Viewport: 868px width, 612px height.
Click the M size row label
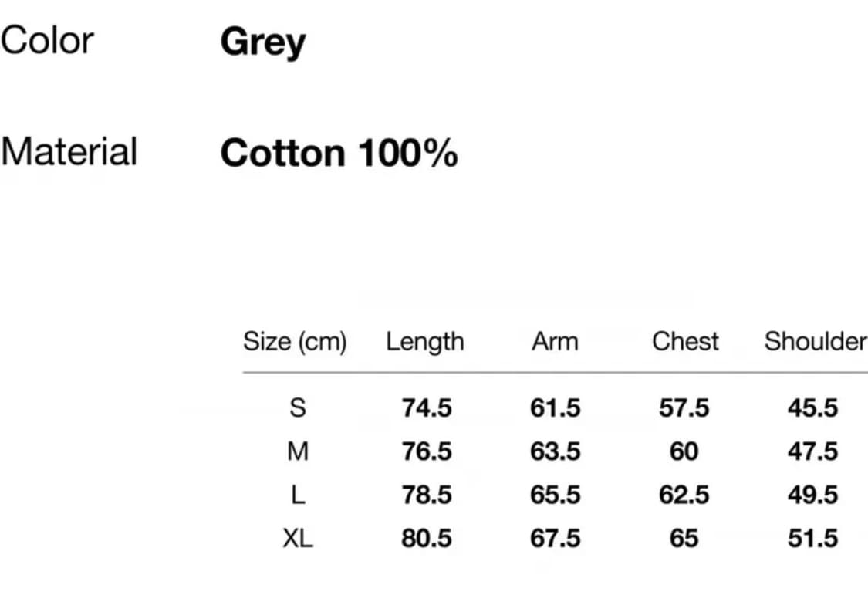(297, 451)
